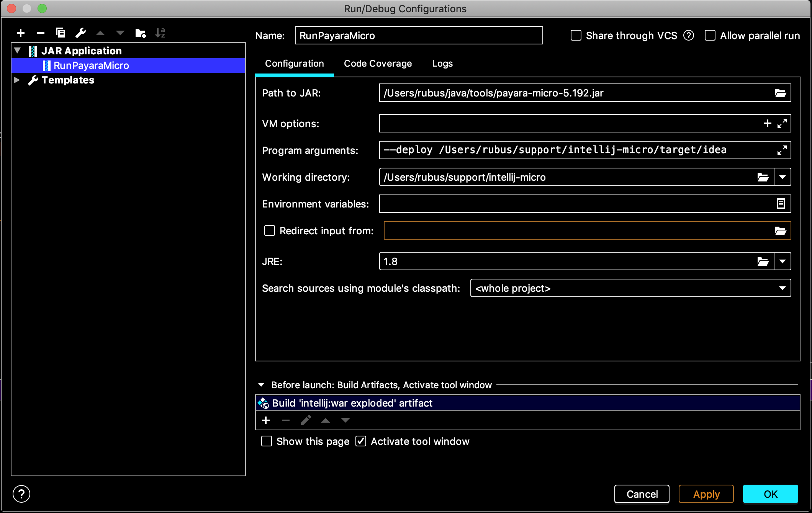Add a before launch task
The image size is (812, 513).
(x=266, y=420)
